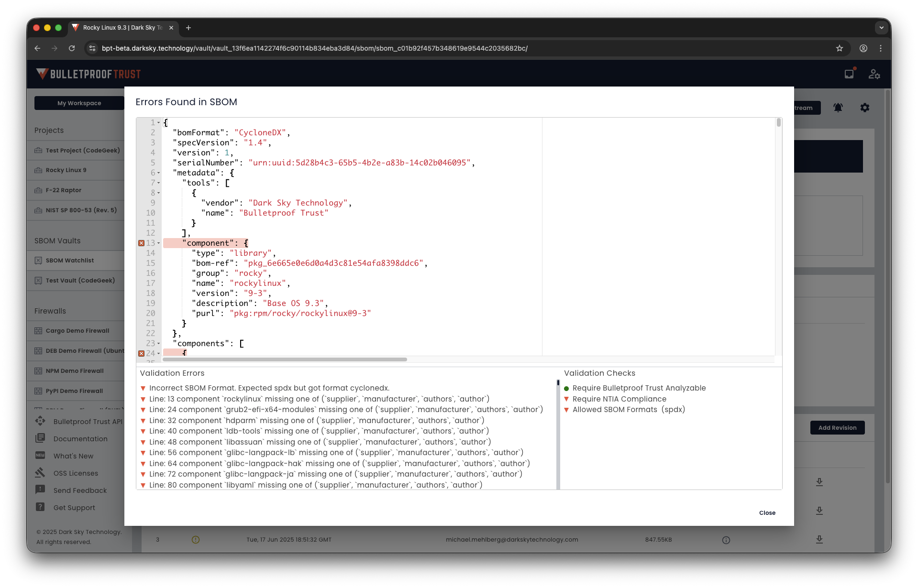Click Require Bulletproof Trust Analyzable check
Screen dimensions: 918x588
coord(639,388)
